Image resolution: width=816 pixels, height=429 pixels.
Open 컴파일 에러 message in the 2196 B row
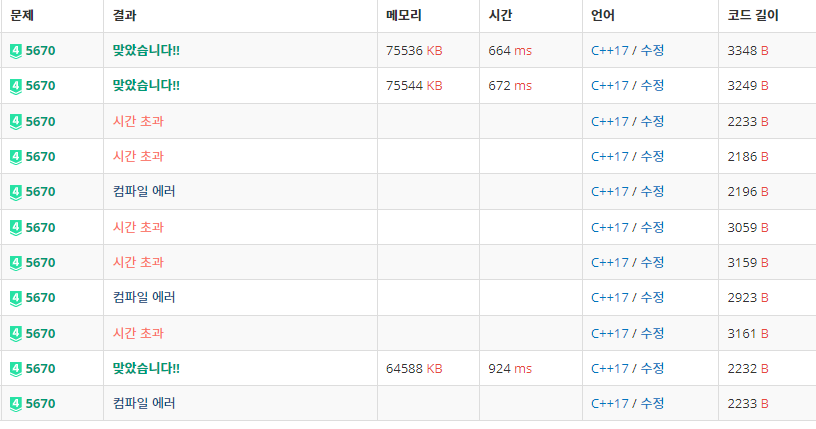pyautogui.click(x=144, y=191)
